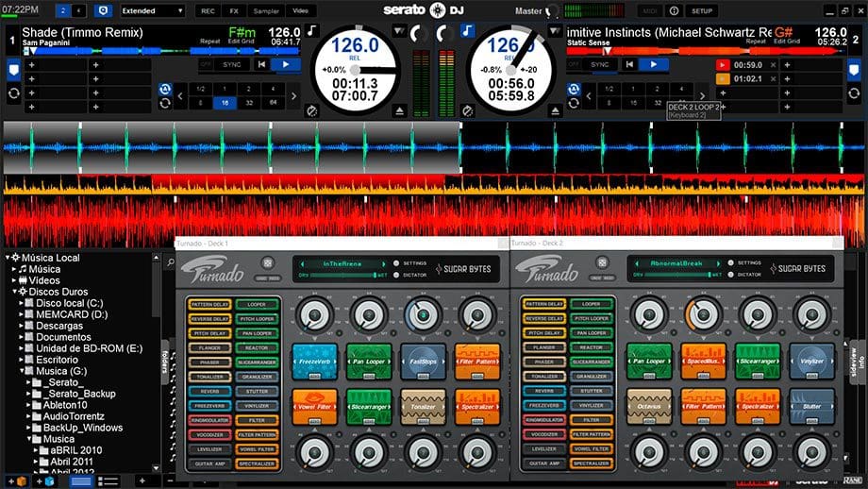The height and width of the screenshot is (489, 868).
Task: Expand the BackUp_Windows folder
Action: coord(28,428)
